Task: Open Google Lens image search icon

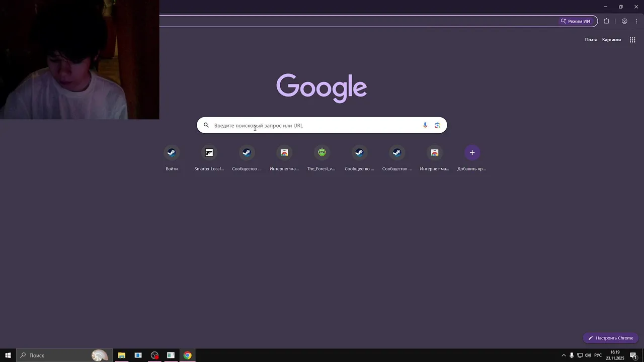Action: coord(437,125)
